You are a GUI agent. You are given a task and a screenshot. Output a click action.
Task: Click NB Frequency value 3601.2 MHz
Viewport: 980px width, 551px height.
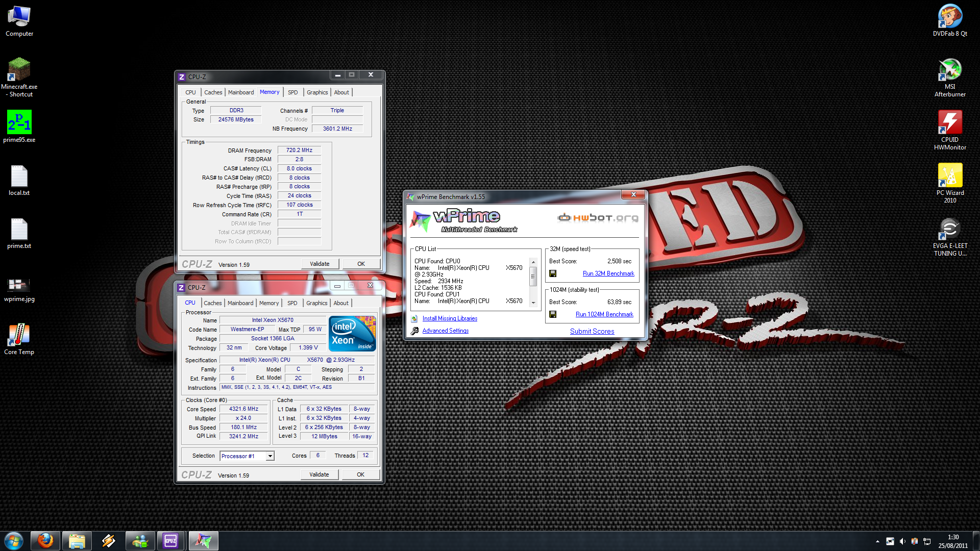point(337,129)
